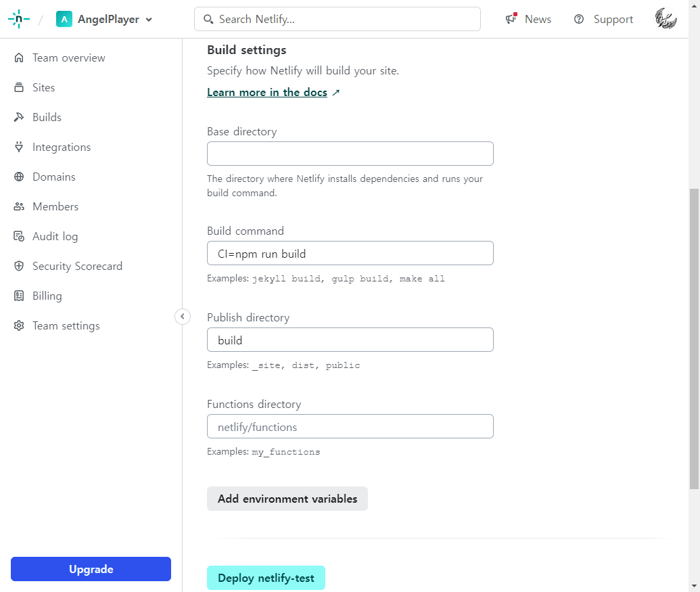The image size is (700, 592).
Task: Focus the Functions directory input
Action: (x=350, y=426)
